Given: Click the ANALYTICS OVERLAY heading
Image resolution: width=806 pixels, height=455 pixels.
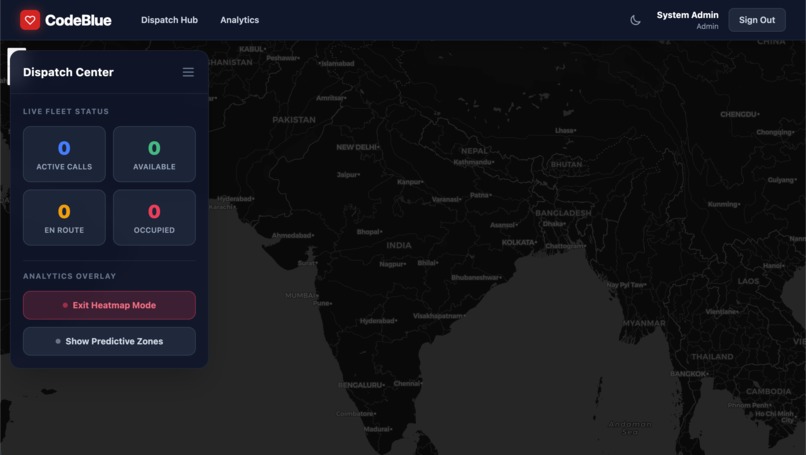Looking at the screenshot, I should 69,276.
